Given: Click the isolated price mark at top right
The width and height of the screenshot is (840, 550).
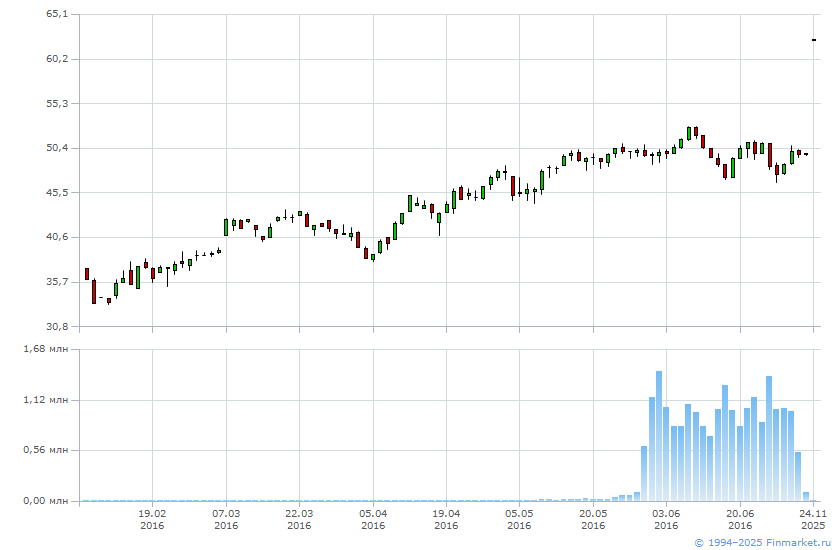Looking at the screenshot, I should [814, 40].
